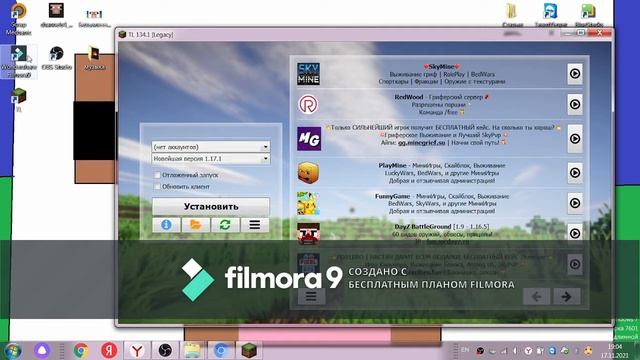Open the gg.minegrief.su link
The height and width of the screenshot is (360, 640).
(x=422, y=142)
